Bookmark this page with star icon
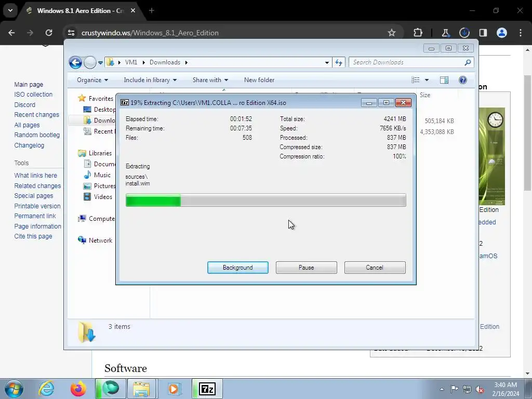Viewport: 532px width, 399px height. (x=392, y=33)
